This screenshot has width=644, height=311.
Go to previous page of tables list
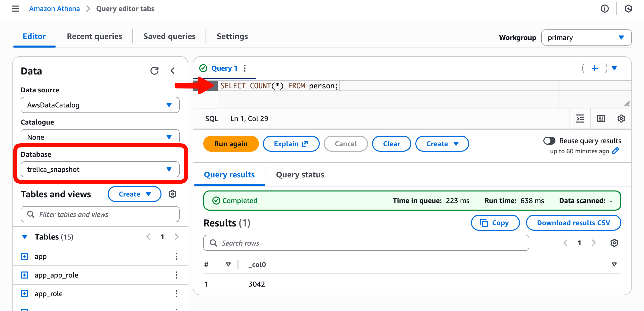148,237
